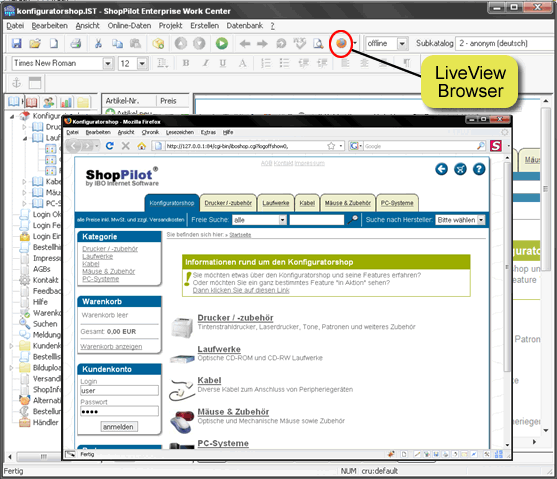Click the Paste clipboard icon
Viewport: 557px width, 479px height.
[135, 43]
